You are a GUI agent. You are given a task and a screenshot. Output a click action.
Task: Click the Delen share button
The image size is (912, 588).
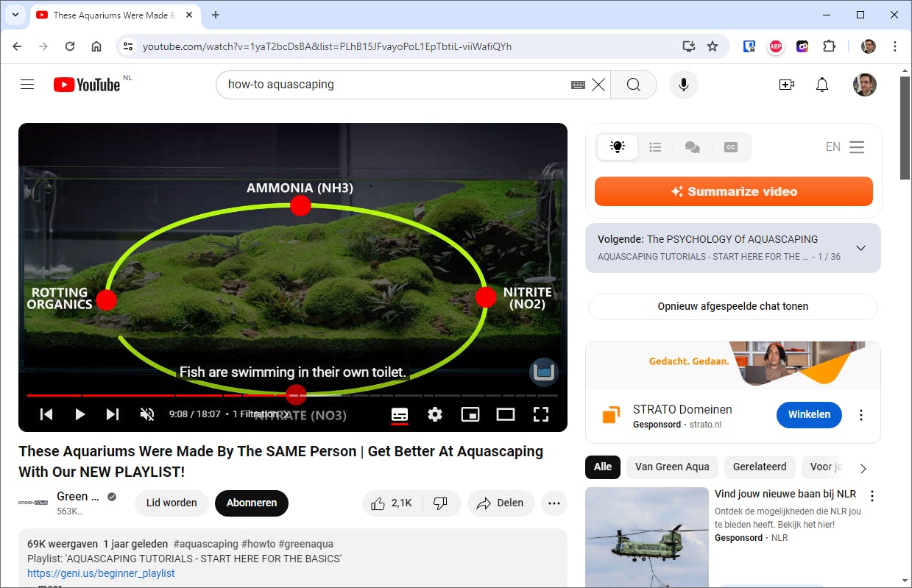pyautogui.click(x=501, y=503)
